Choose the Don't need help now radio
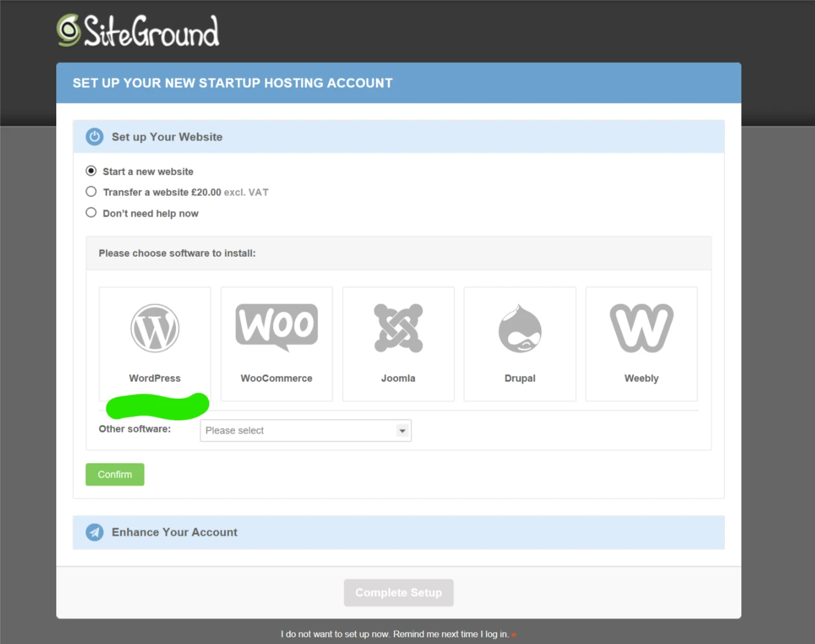 91,213
